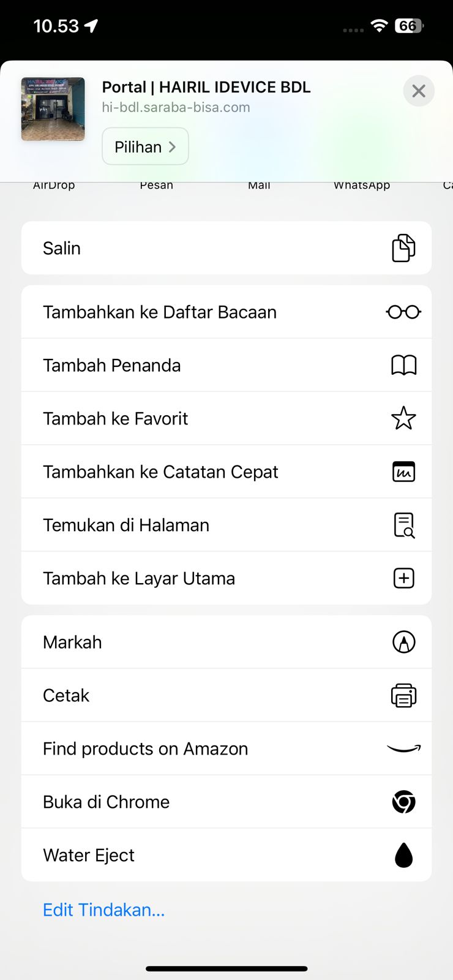Tap the Favorites star icon
This screenshot has height=980, width=453.
403,419
